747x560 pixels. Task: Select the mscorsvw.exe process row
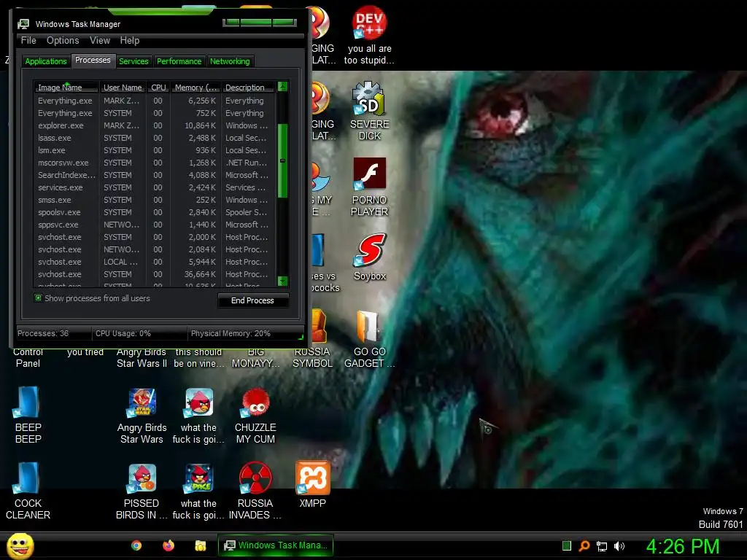tap(155, 163)
